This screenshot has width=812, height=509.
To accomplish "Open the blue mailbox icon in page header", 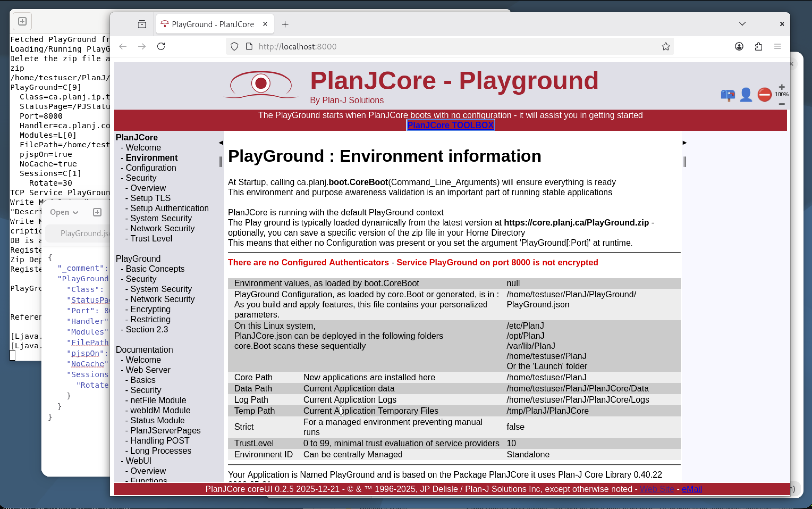I will [728, 95].
